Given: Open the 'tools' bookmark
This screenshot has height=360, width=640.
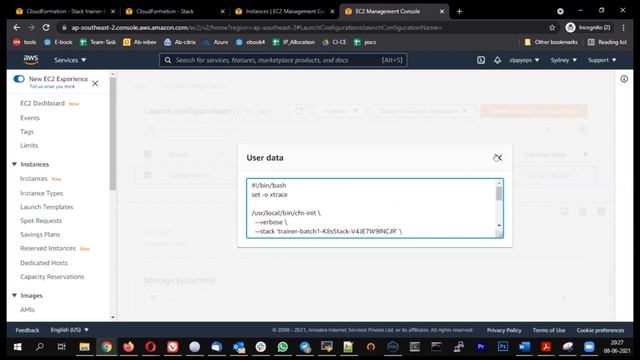Looking at the screenshot, I should point(25,42).
